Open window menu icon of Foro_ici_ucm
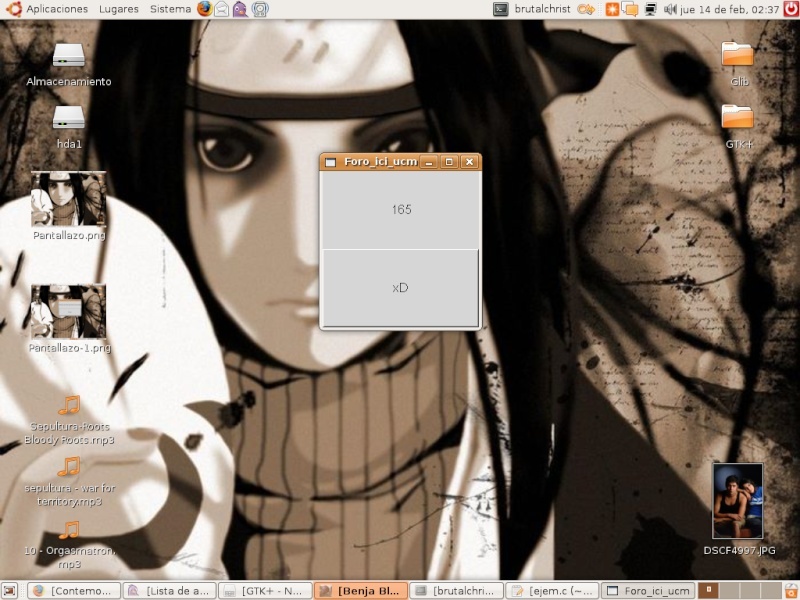 (x=331, y=162)
